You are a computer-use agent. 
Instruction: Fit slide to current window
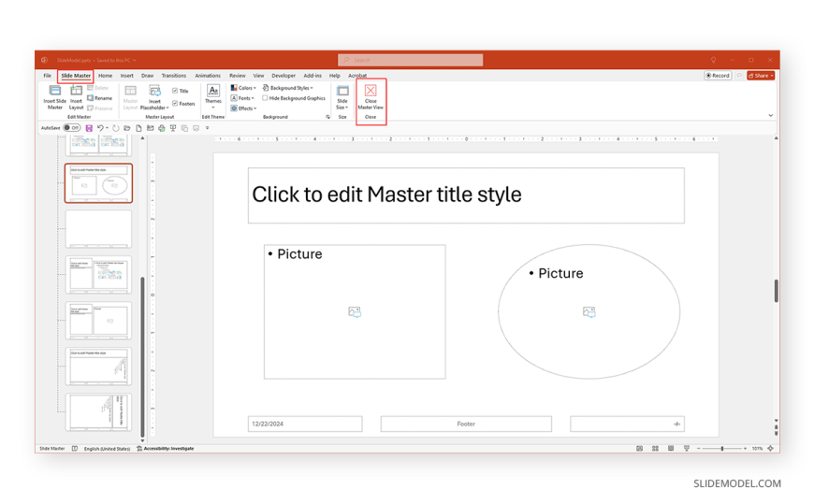[770, 449]
